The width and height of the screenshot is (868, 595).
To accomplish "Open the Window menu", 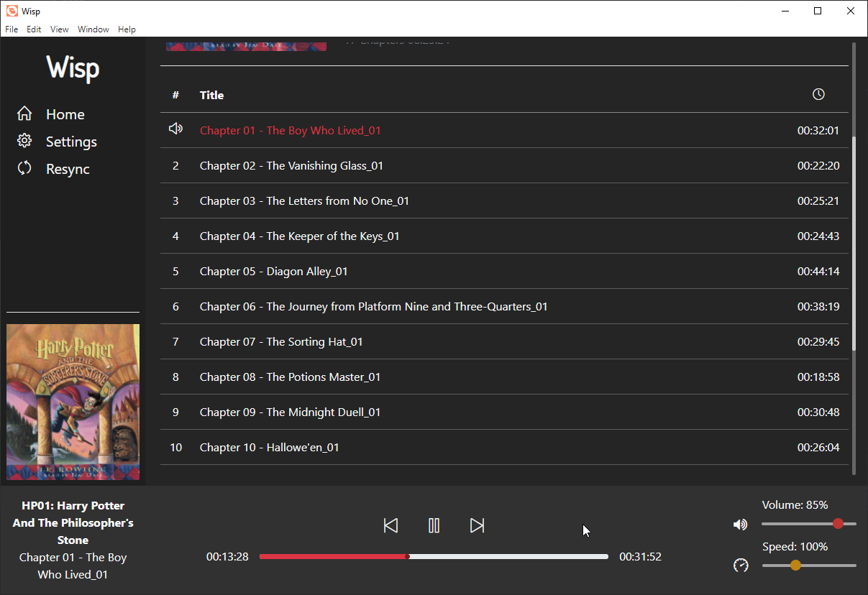I will pos(93,29).
